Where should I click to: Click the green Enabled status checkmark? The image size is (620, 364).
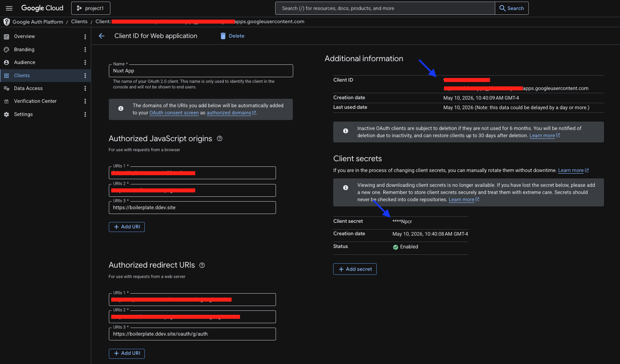pos(396,247)
